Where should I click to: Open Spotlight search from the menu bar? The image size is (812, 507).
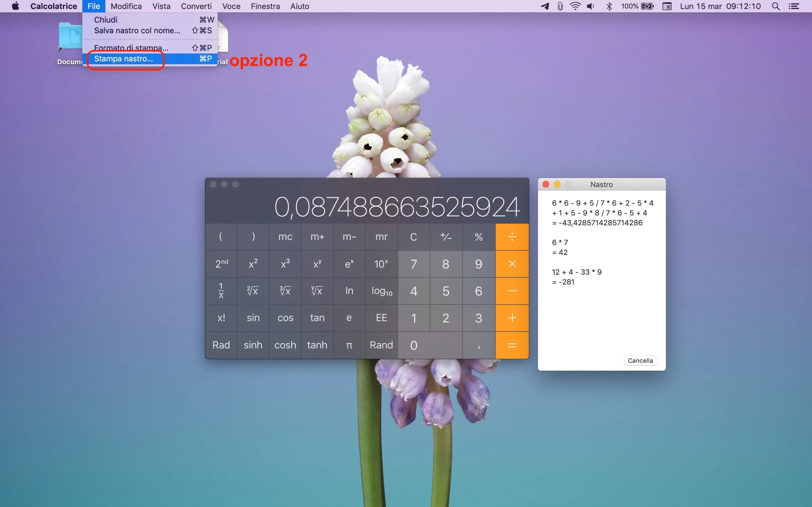coord(776,6)
